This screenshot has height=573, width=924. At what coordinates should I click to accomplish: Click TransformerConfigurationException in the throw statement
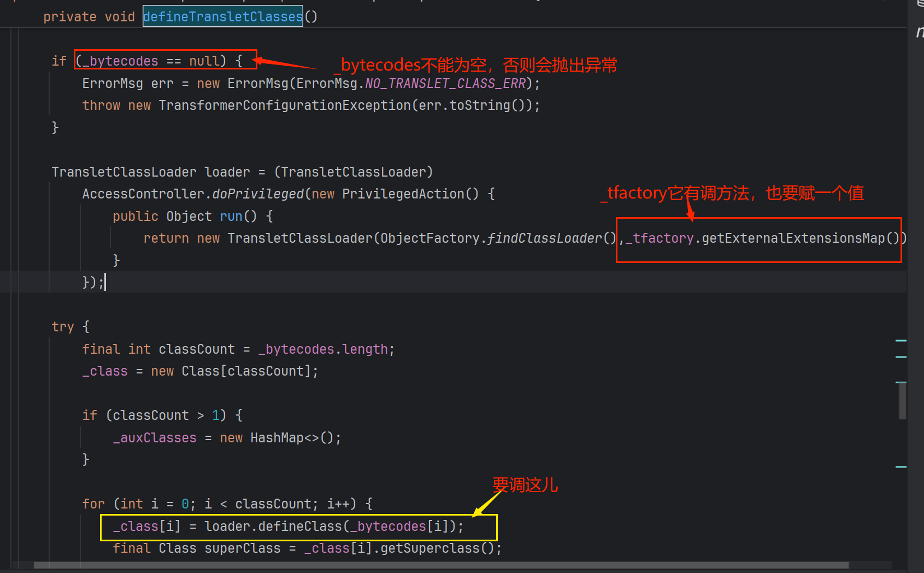pyautogui.click(x=284, y=106)
